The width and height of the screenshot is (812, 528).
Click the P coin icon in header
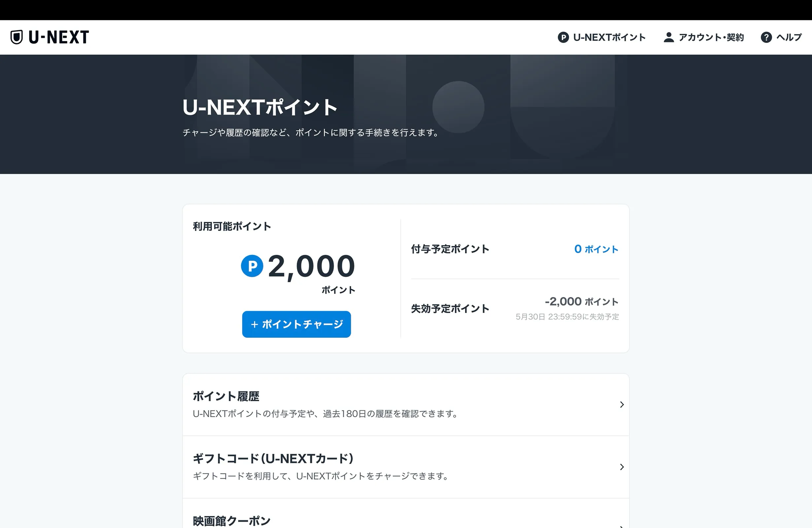563,37
